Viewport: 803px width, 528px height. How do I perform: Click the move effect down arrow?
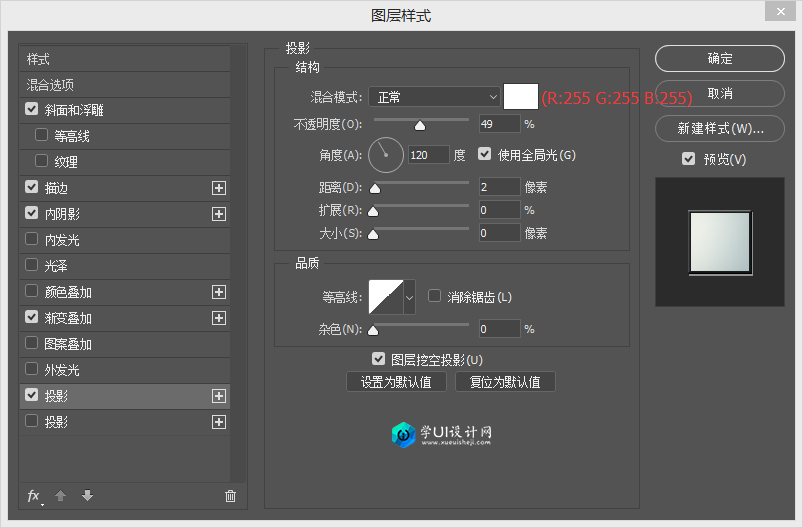pyautogui.click(x=87, y=496)
